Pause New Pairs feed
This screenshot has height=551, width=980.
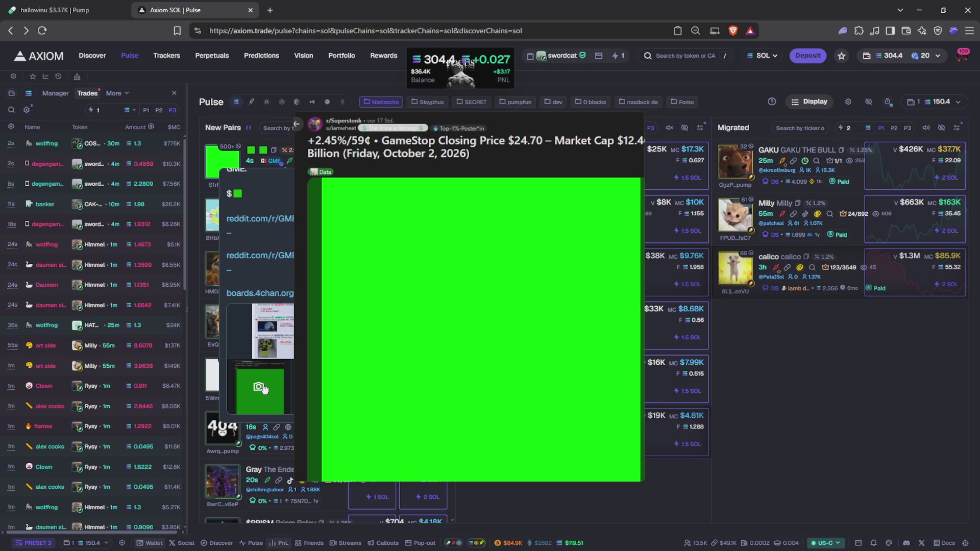(x=249, y=128)
